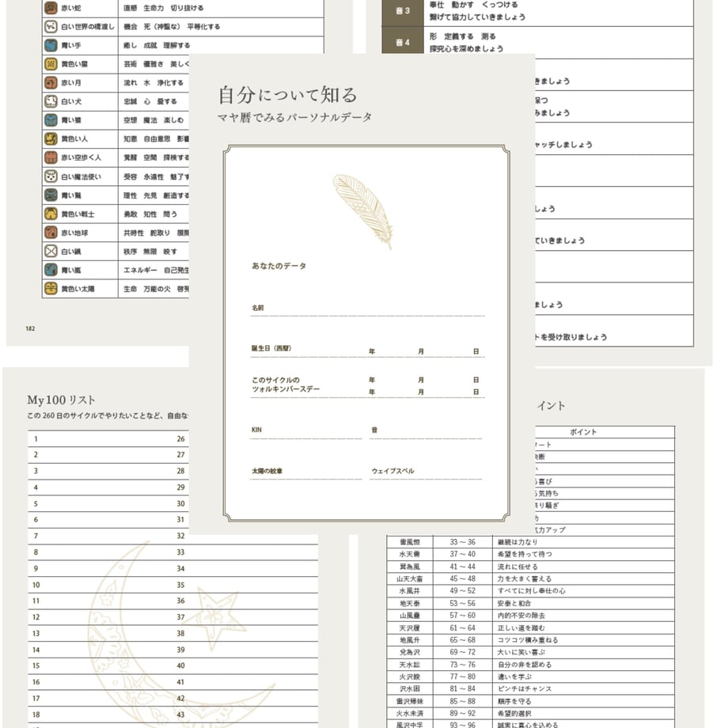The width and height of the screenshot is (728, 728).
Task: Click the 雷沢帰妹 cell
Action: pos(410,701)
